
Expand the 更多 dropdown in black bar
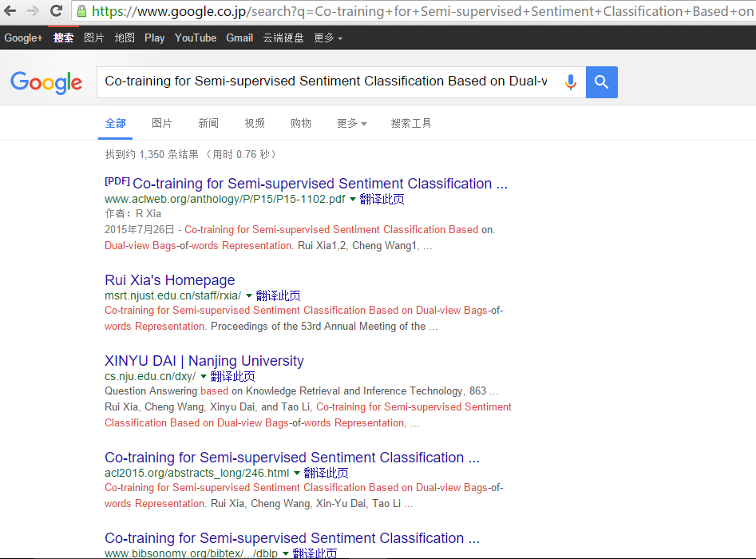[x=328, y=38]
